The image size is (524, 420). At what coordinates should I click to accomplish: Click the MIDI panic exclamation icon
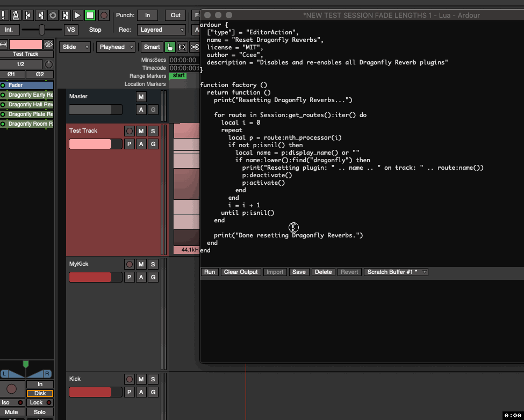[4, 15]
